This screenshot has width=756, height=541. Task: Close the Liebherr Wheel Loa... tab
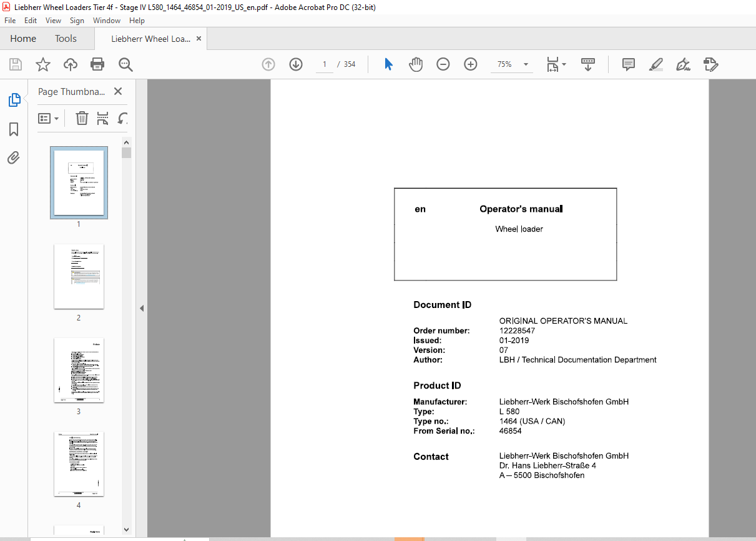click(199, 38)
